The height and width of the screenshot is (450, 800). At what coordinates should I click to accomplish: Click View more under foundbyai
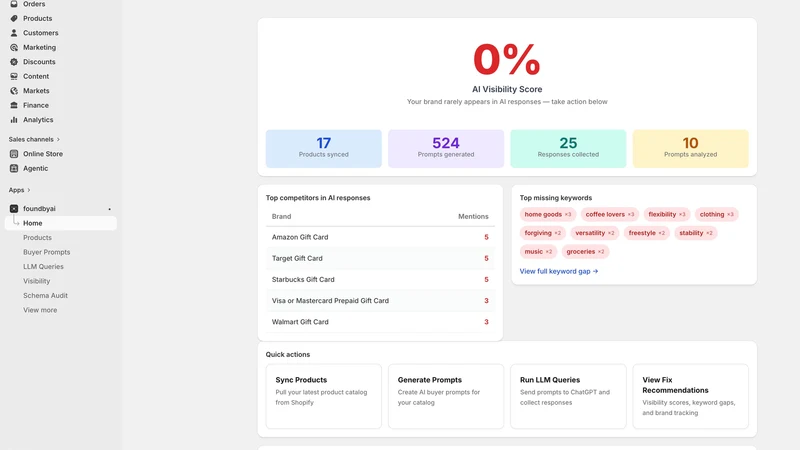tap(40, 310)
